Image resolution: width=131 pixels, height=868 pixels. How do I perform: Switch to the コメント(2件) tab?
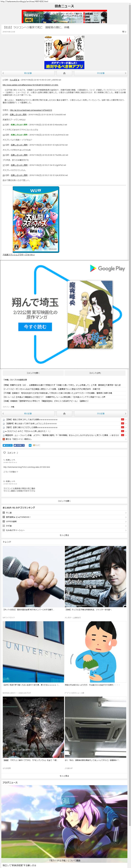95,373
